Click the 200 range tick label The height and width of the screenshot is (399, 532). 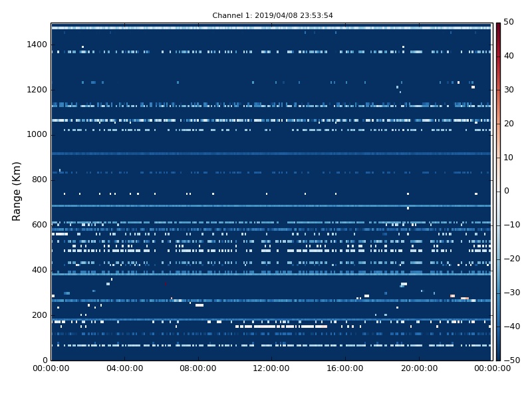pos(39,315)
